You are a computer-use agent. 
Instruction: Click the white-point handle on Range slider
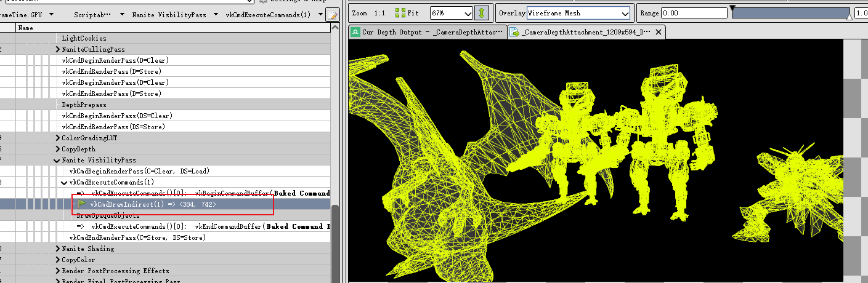[850, 17]
